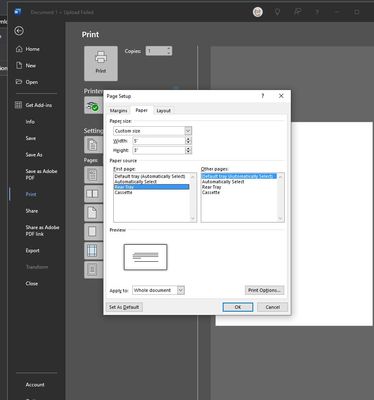Screen dimensions: 374x400
Task: Click the Copies number field
Action: (156, 51)
